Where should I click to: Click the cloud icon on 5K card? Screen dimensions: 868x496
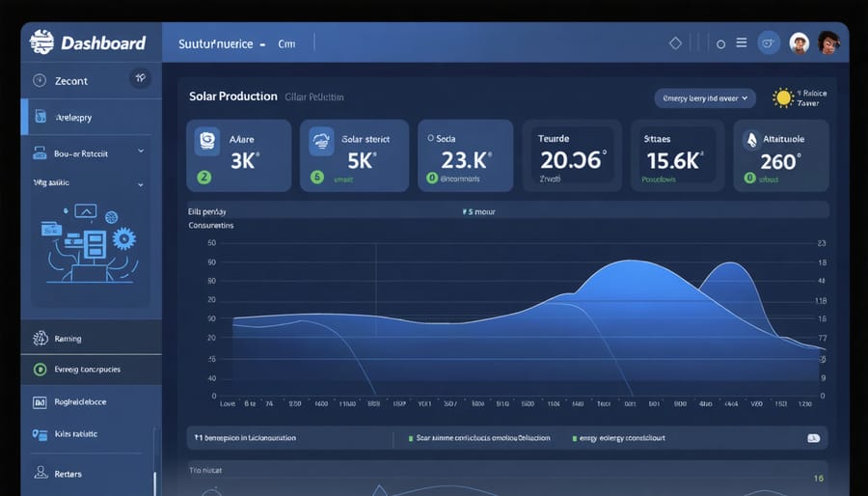pyautogui.click(x=321, y=142)
